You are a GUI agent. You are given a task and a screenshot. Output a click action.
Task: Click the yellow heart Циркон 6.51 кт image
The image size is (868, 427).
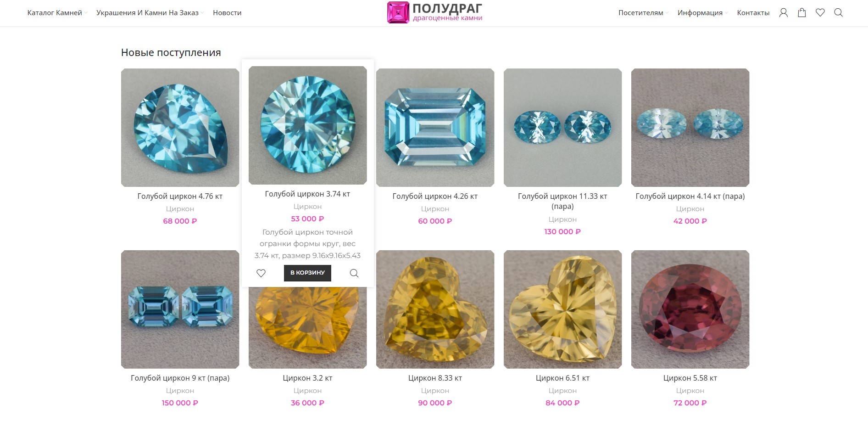coord(562,309)
